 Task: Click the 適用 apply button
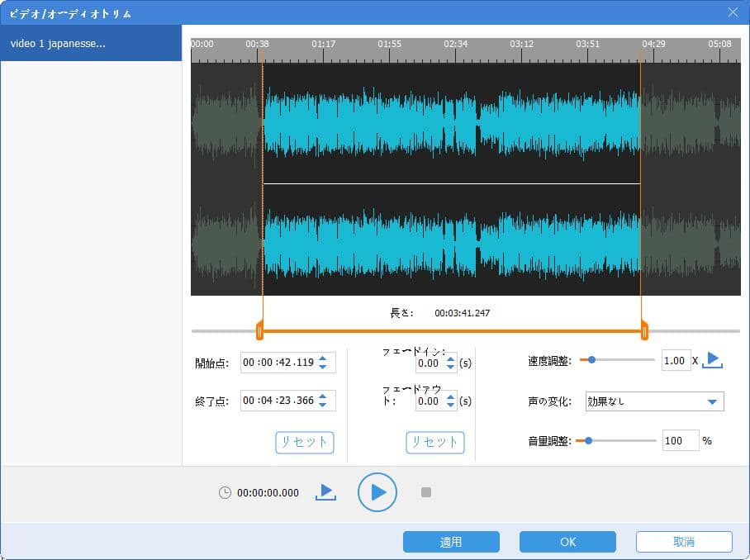click(451, 542)
